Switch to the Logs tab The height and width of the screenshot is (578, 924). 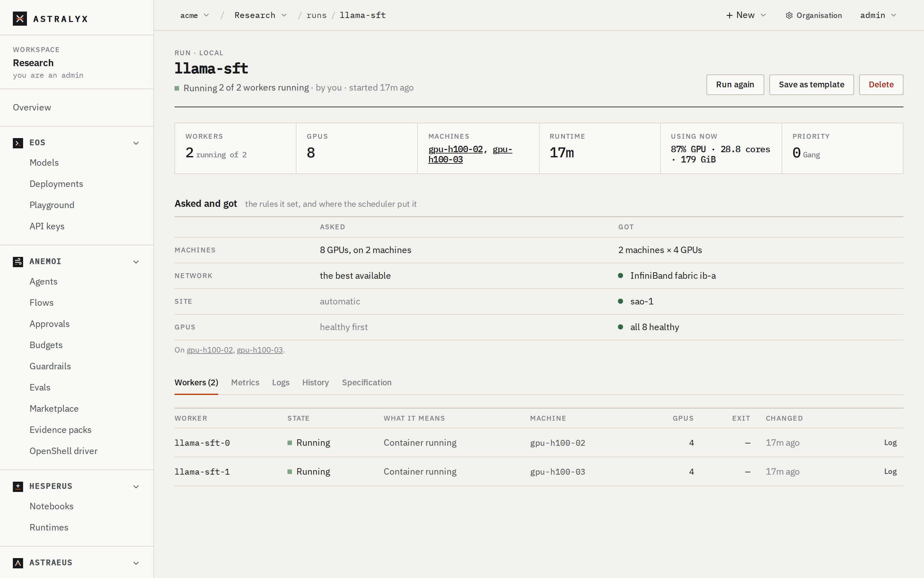[281, 383]
